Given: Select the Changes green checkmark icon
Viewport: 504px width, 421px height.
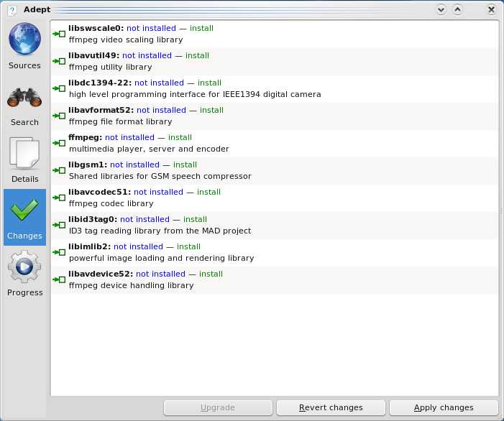Looking at the screenshot, I should 24,211.
